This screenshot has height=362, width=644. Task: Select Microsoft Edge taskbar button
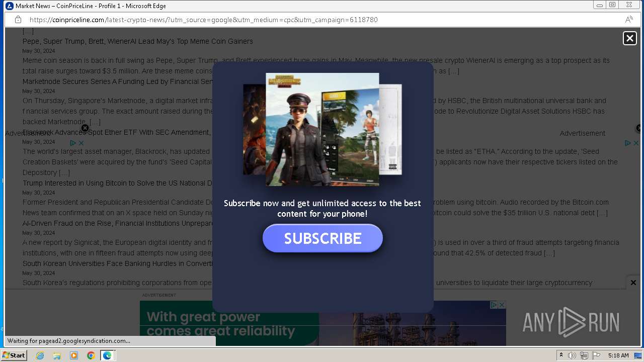tap(108, 355)
